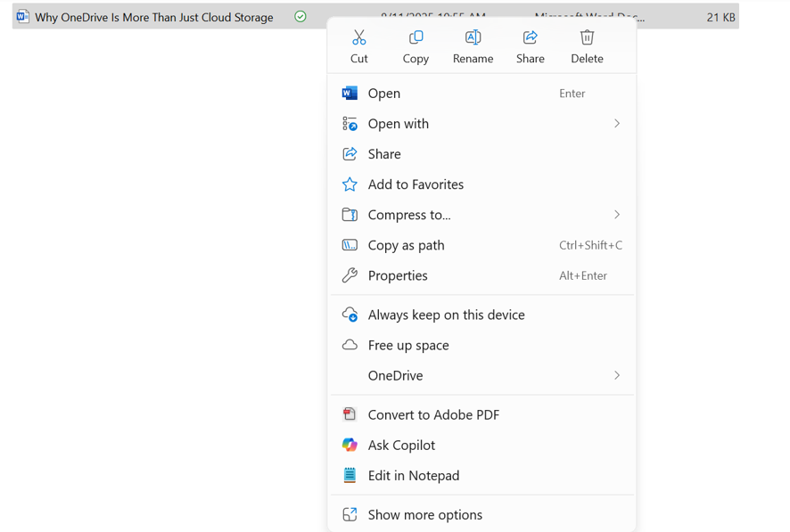Select Edit in Notepad
The image size is (790, 532).
pyautogui.click(x=482, y=475)
